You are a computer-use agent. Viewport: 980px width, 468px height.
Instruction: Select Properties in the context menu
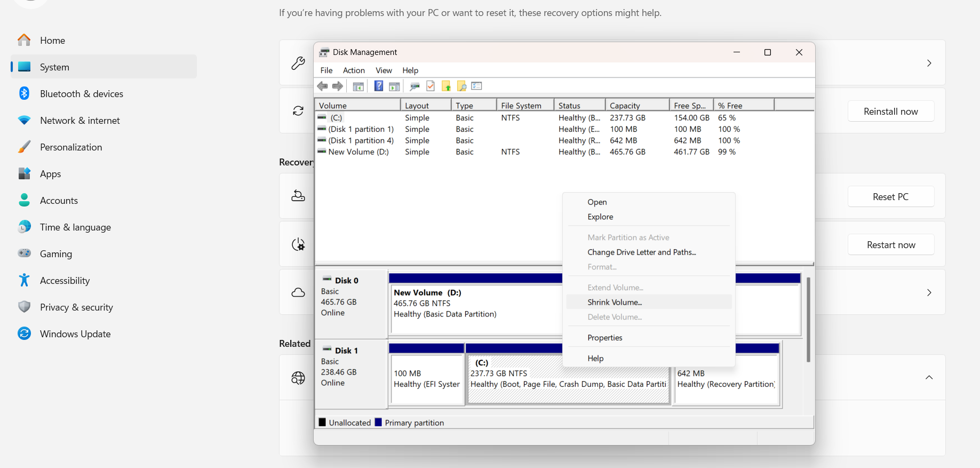(649, 338)
